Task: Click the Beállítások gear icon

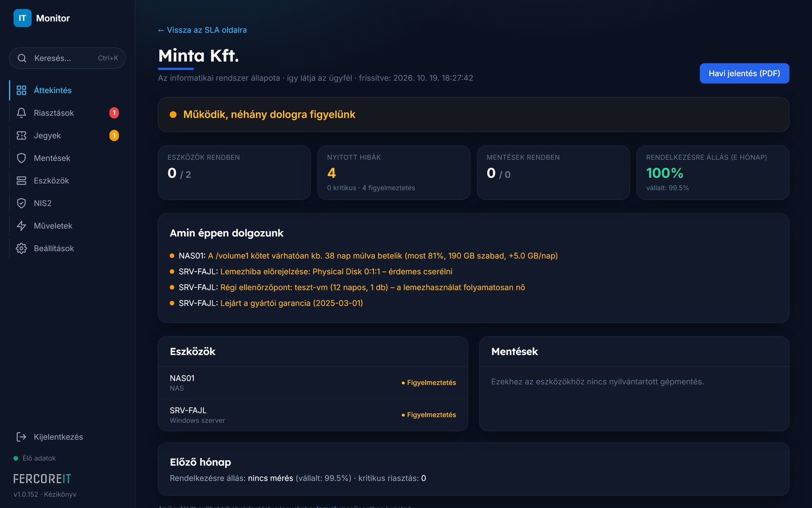Action: [x=21, y=248]
